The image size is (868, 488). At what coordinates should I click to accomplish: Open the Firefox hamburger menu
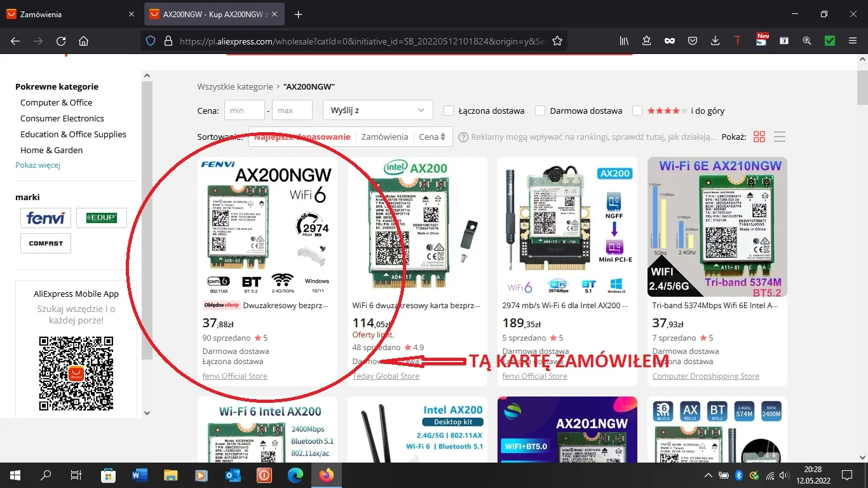(x=853, y=41)
